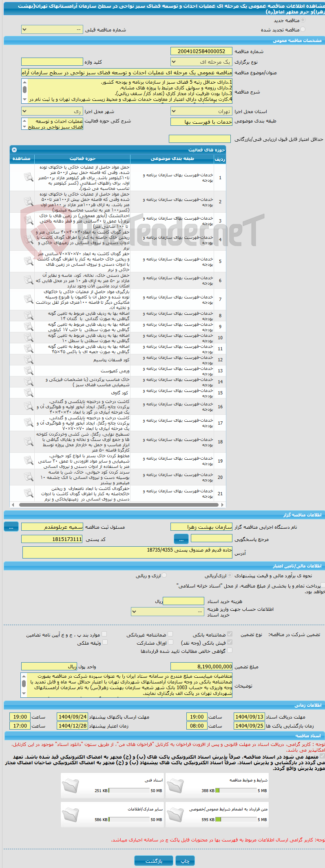Screen dimensions: 325x868
Task: Open the اطلاعات حساب واریز dropdown
Action: click(168, 612)
